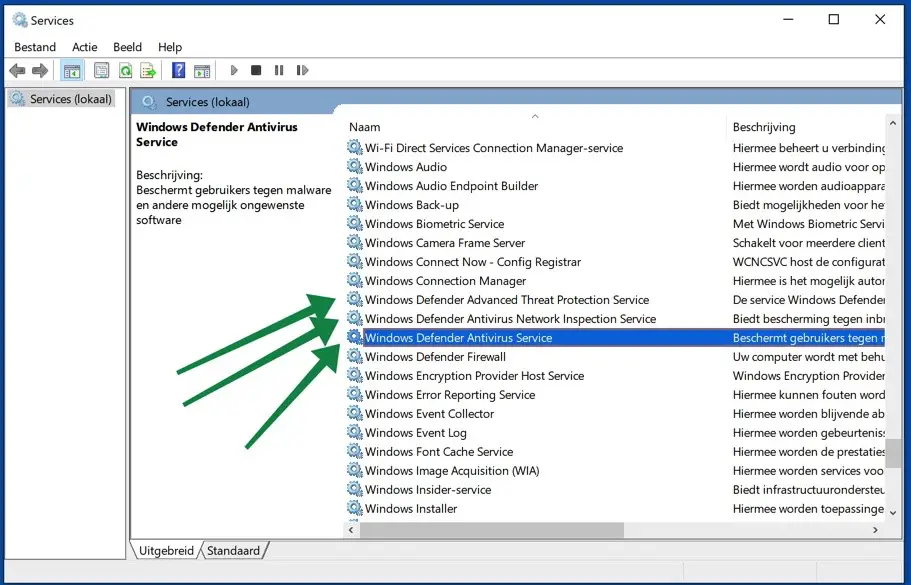Click the Forward arrow toolbar icon

(x=40, y=71)
